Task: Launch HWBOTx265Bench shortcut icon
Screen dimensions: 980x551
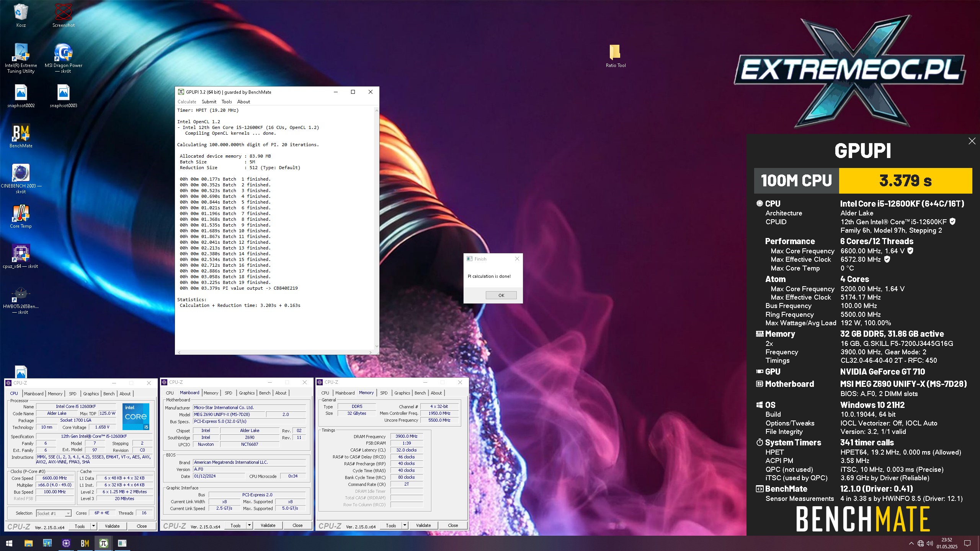Action: (21, 301)
